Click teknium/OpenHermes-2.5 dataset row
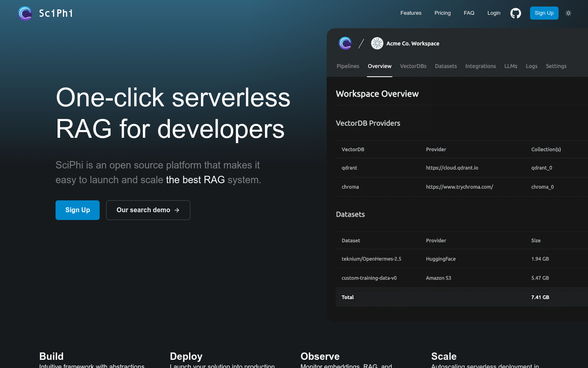Image resolution: width=588 pixels, height=368 pixels. point(372,259)
